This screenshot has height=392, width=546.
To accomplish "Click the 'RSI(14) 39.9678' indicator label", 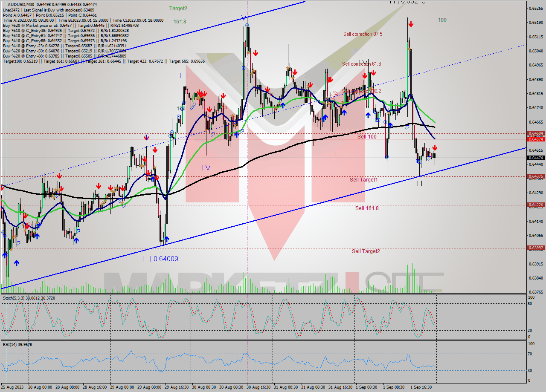I will tap(17, 345).
